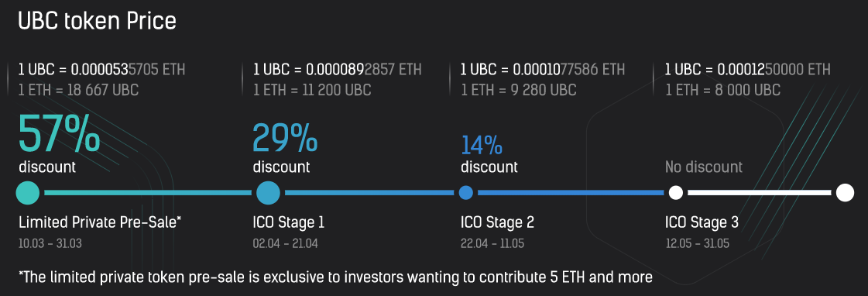Image resolution: width=868 pixels, height=296 pixels.
Task: Click the 'ICO Stage 2' label
Action: coord(498,222)
